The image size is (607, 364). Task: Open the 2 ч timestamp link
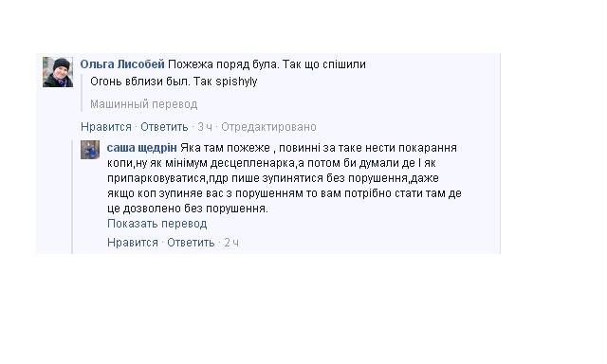coord(231,243)
